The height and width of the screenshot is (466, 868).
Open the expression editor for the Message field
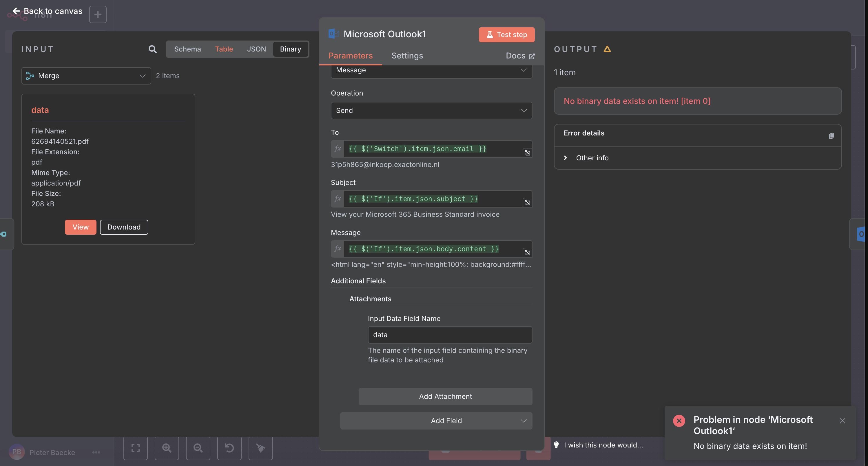[x=527, y=253]
